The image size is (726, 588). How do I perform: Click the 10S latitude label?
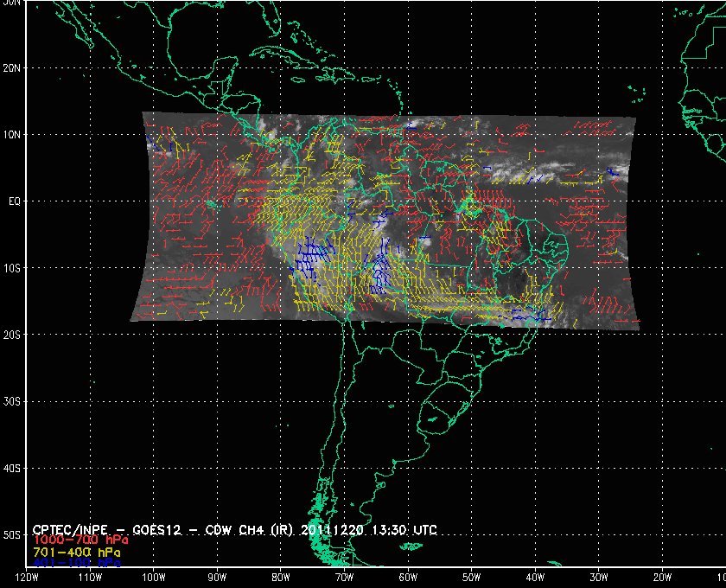point(11,268)
